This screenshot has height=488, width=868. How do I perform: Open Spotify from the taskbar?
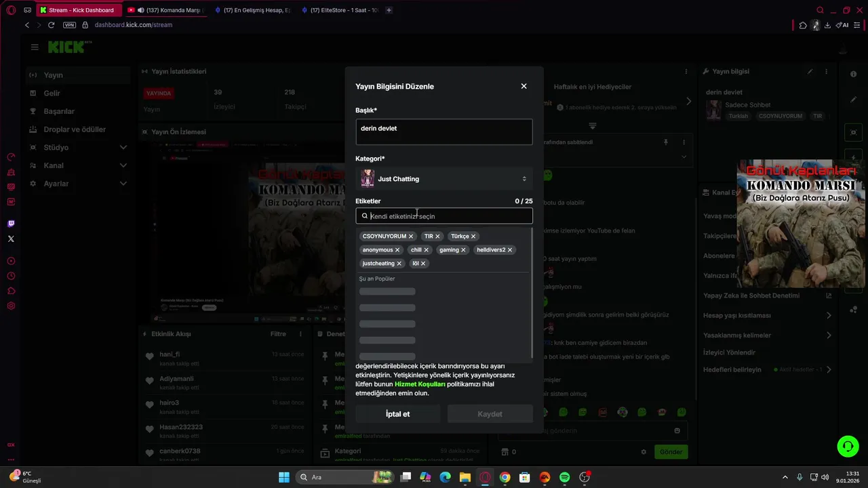point(564,477)
